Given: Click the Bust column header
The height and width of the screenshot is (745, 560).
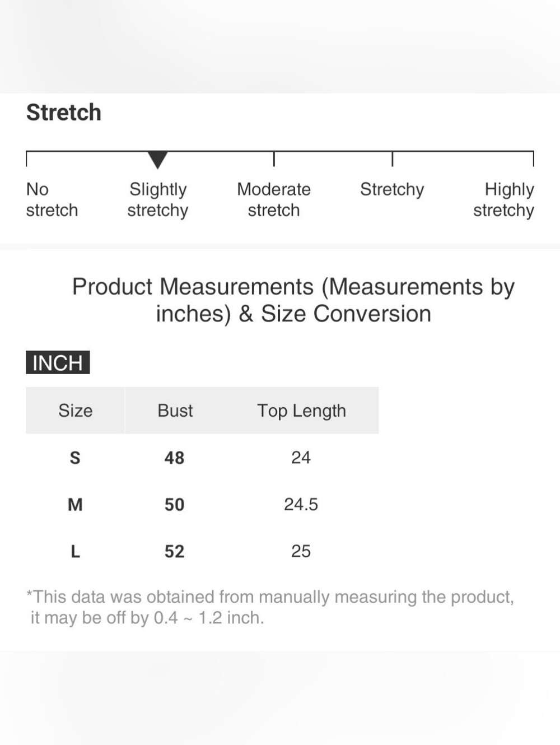Looking at the screenshot, I should [175, 410].
